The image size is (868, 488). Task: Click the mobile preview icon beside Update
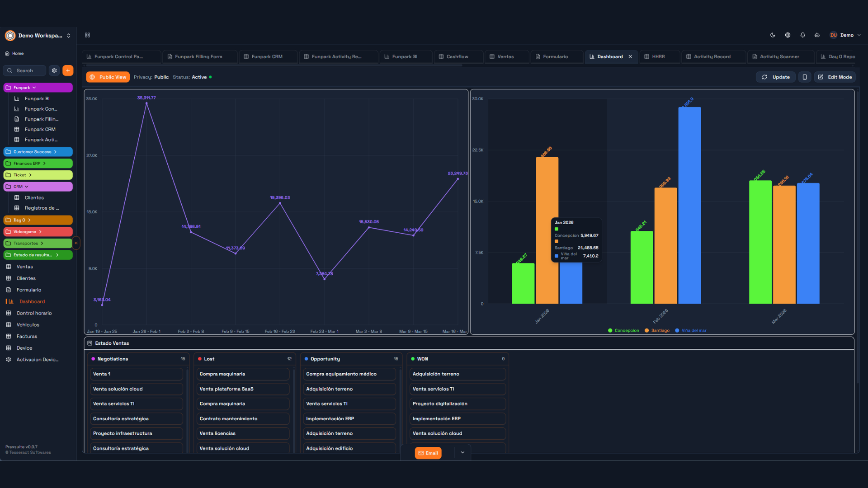(805, 77)
